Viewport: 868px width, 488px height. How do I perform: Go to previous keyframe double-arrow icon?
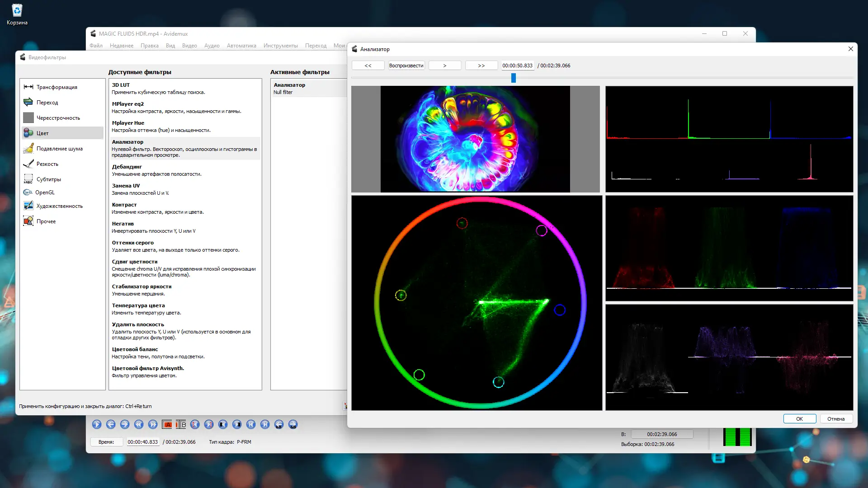pos(139,424)
